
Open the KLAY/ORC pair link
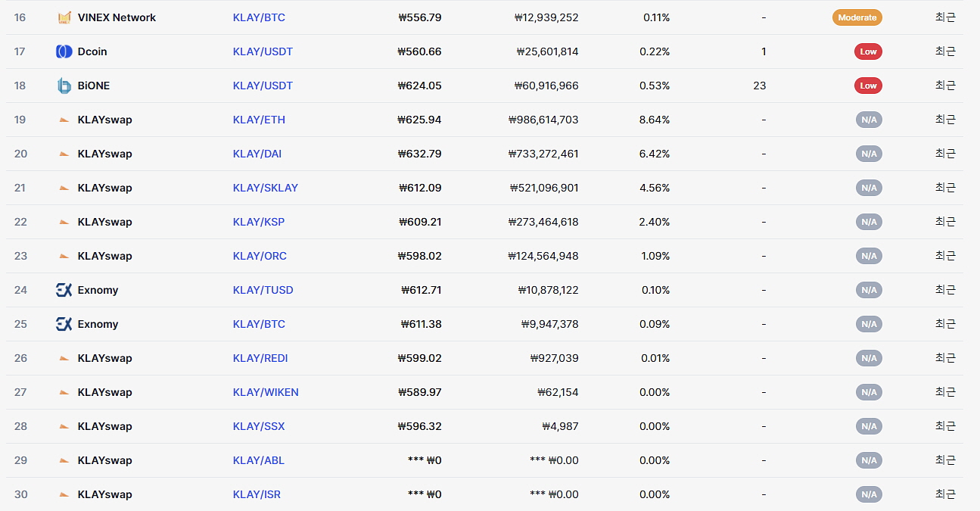click(x=260, y=256)
